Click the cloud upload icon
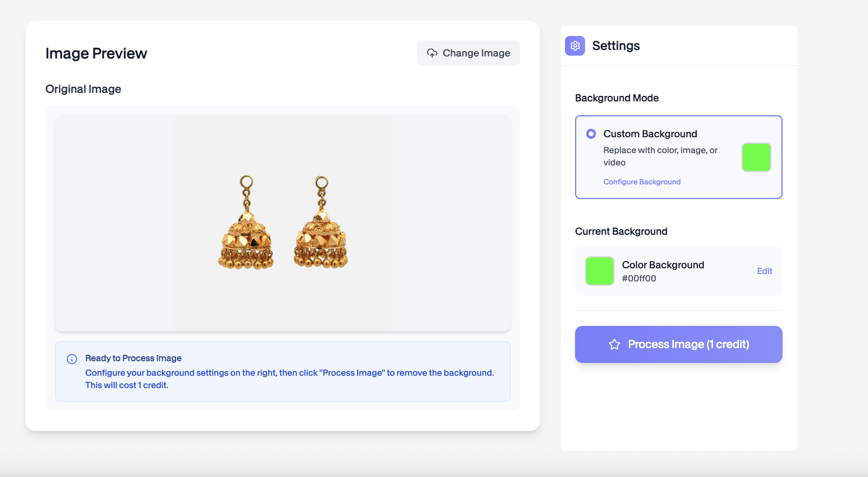Screen dimensions: 868x477 click(x=432, y=53)
